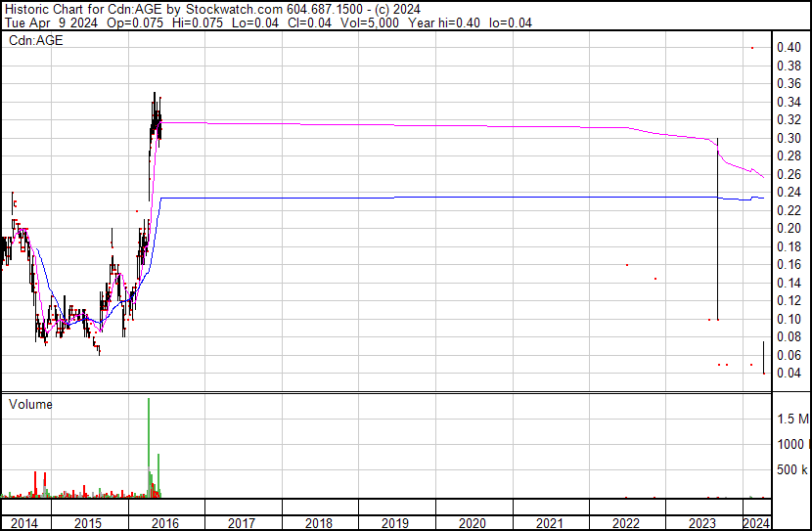Click the Stockwatch.com text in the chart title
Screen dimensions: 812x531
coord(212,9)
